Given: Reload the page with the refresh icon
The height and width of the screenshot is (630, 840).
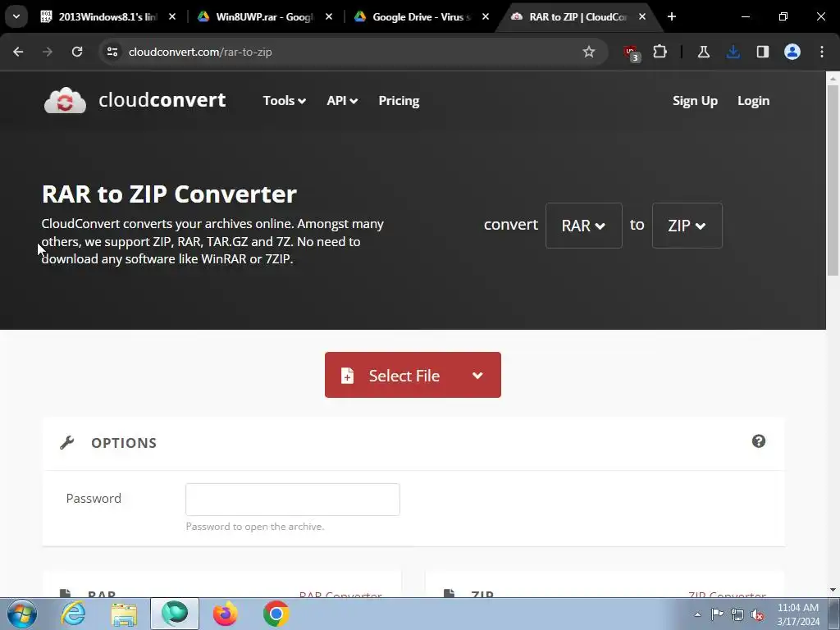Looking at the screenshot, I should pyautogui.click(x=77, y=52).
